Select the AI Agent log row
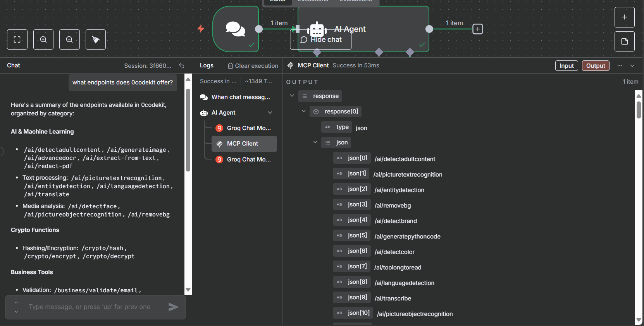The height and width of the screenshot is (326, 644). pos(237,113)
